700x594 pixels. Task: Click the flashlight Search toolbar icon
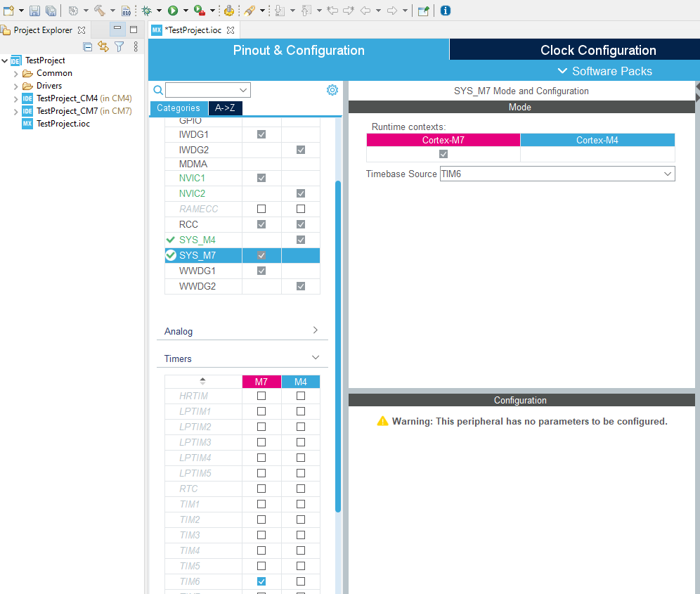249,11
